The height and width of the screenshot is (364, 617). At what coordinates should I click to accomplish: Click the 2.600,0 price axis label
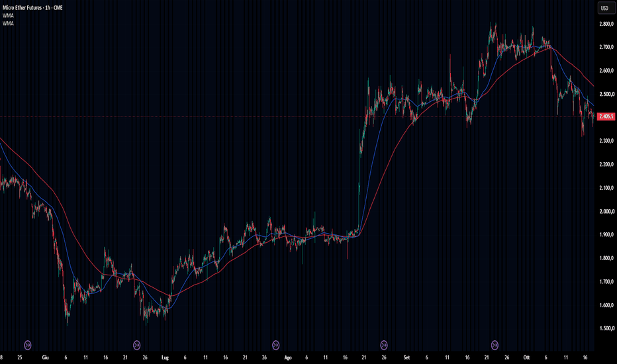(606, 71)
